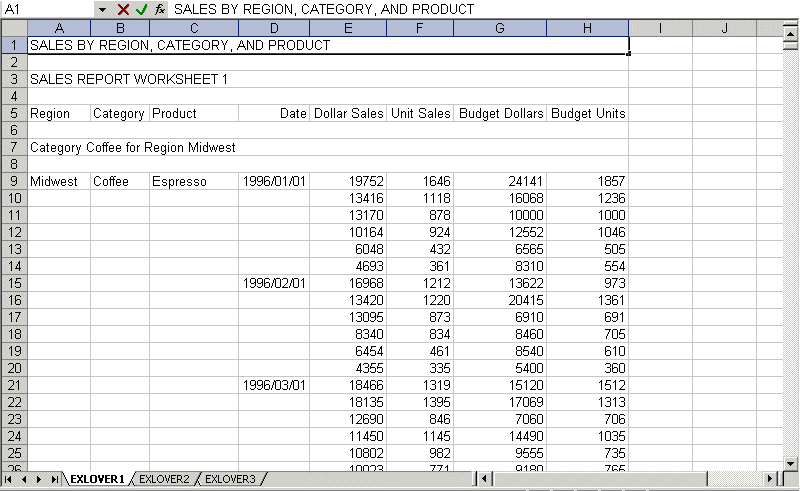Click the previous sheet tab arrow
Viewport: 800px width, 491px height.
pyautogui.click(x=25, y=480)
